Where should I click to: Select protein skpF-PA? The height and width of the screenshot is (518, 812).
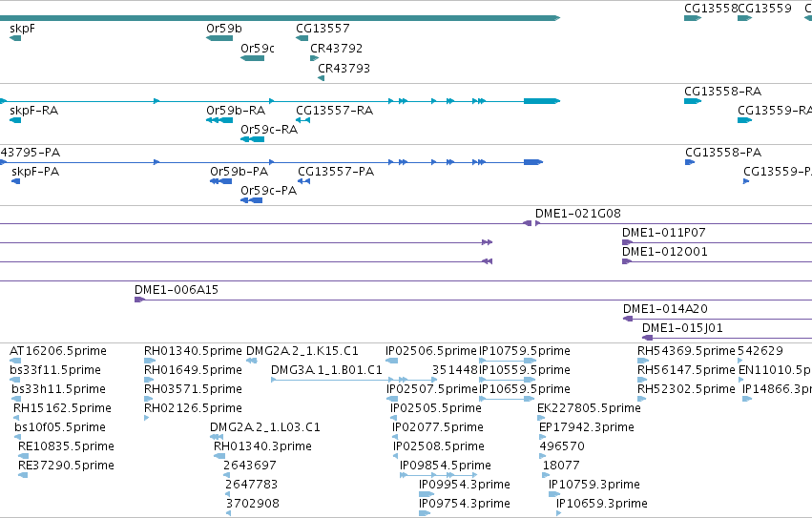(16, 181)
